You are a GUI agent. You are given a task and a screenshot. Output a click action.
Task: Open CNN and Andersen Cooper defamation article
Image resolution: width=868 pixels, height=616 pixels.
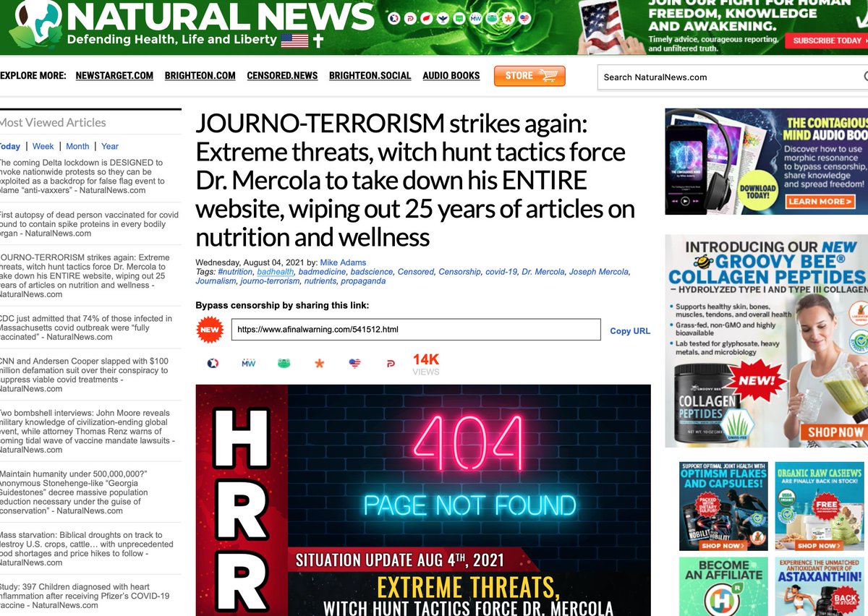click(84, 375)
